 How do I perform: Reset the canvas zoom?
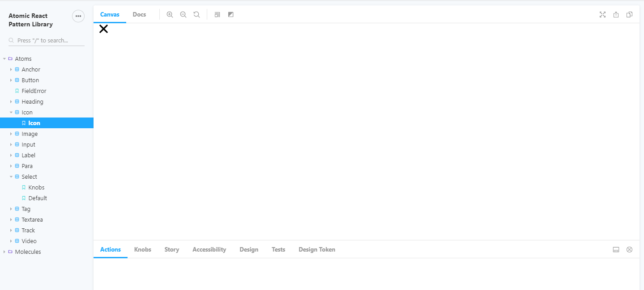pyautogui.click(x=196, y=14)
